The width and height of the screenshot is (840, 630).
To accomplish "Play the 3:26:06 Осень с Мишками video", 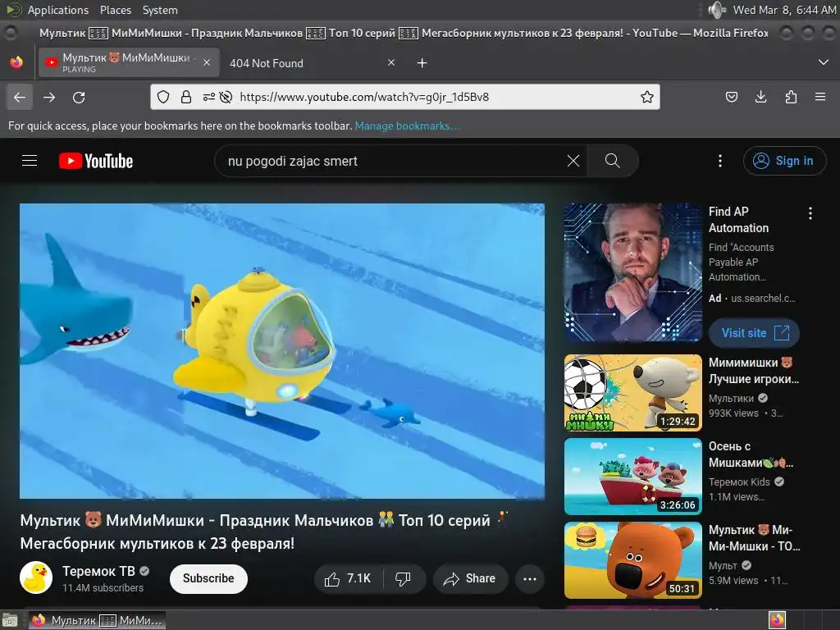I will [x=632, y=477].
